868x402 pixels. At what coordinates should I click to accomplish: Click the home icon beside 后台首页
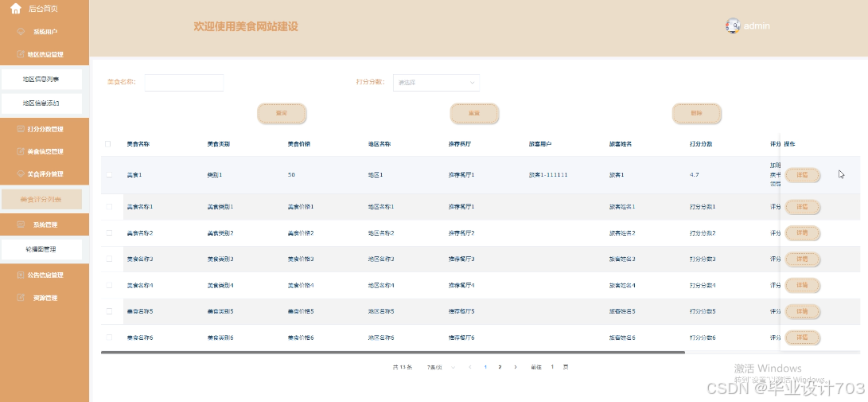(x=15, y=8)
